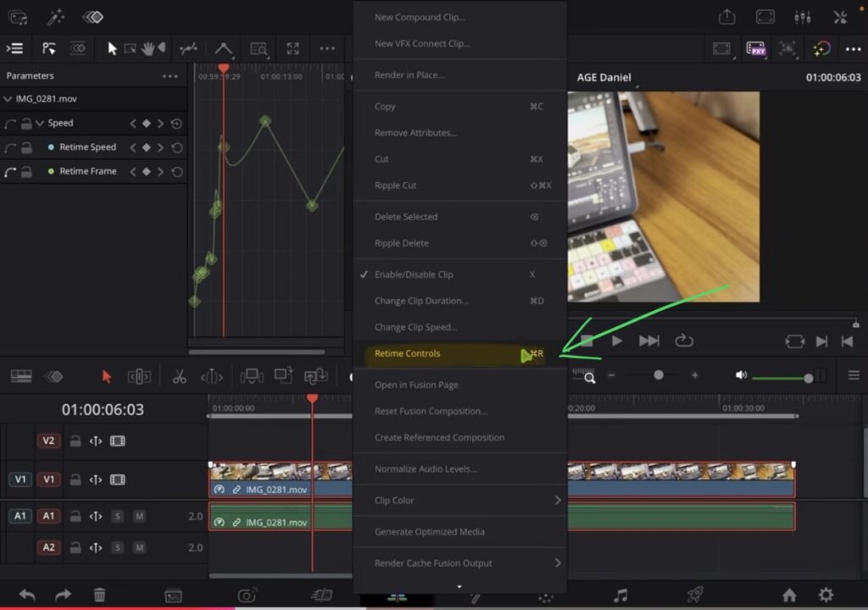868x610 pixels.
Task: Disable the V1 video track filmstrip icon
Action: pyautogui.click(x=117, y=480)
